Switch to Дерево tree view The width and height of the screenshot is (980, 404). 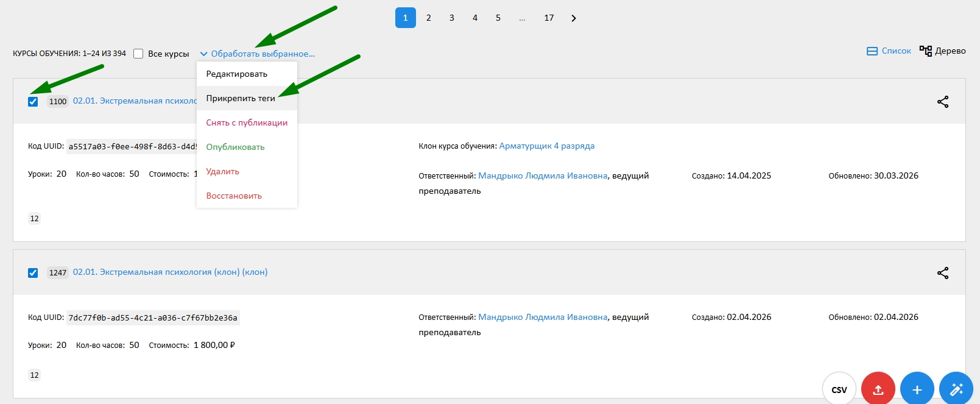click(x=943, y=51)
